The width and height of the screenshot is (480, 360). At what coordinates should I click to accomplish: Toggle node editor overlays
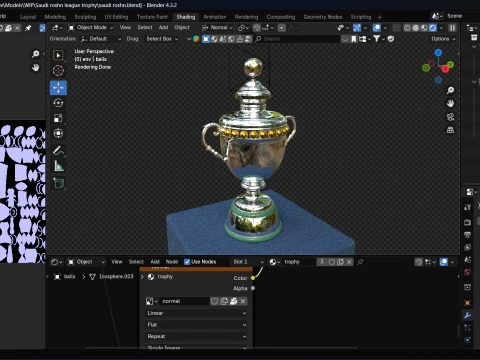pyautogui.click(x=444, y=262)
